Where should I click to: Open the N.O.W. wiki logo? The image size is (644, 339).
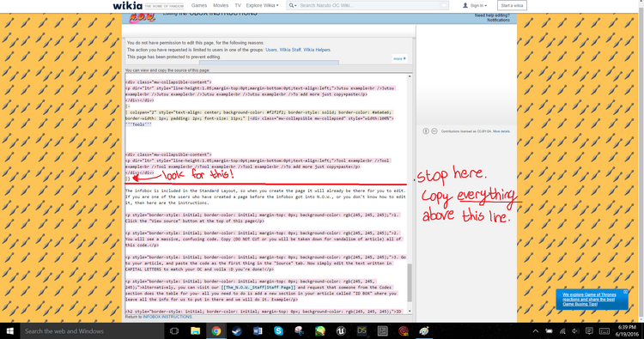tap(142, 18)
